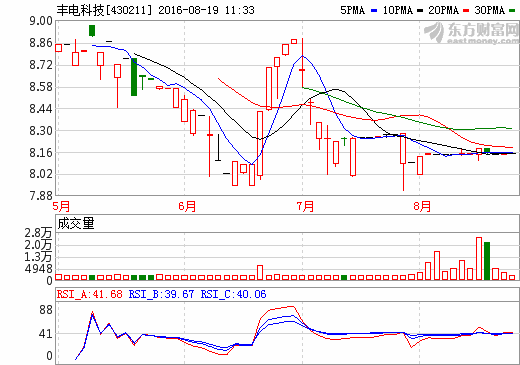
Task: Click the 8月 month label
Action: point(422,206)
